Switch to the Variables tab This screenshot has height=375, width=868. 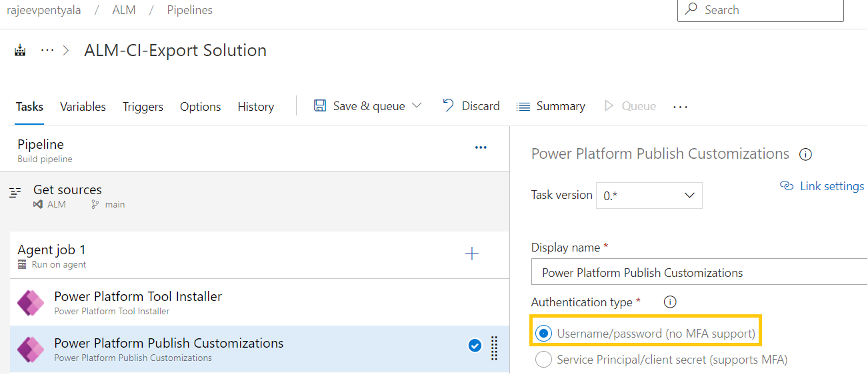[83, 107]
